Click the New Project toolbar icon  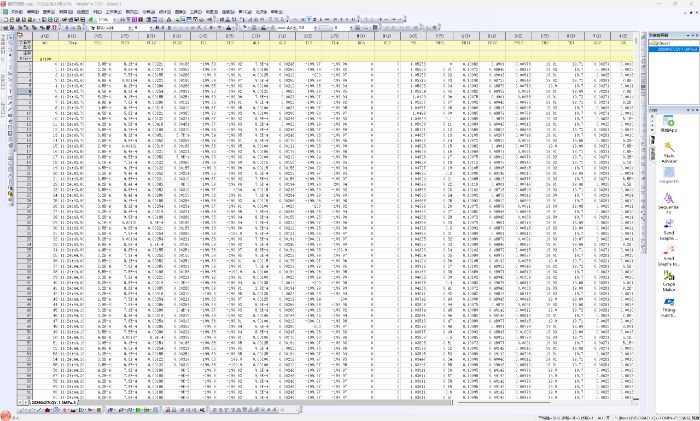(x=6, y=20)
